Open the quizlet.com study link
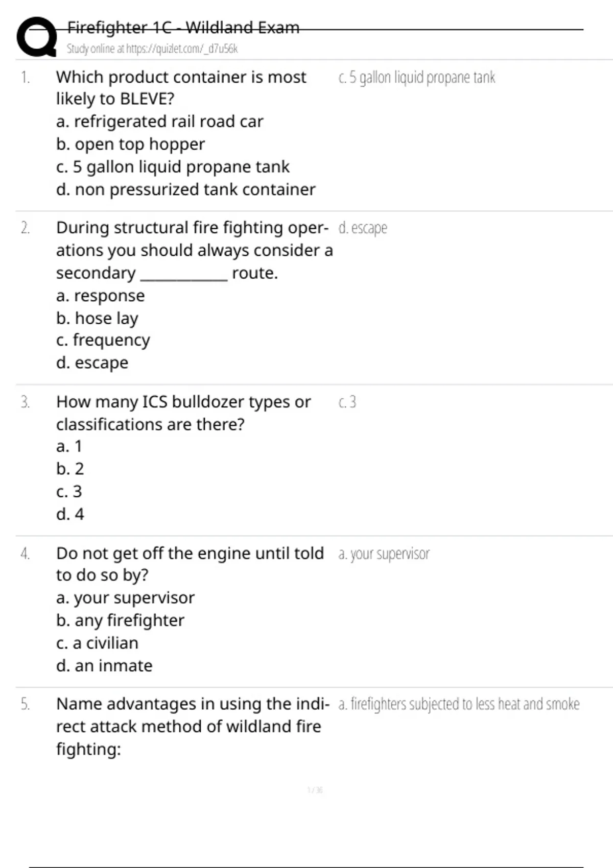This screenshot has height=868, width=613. (x=152, y=49)
